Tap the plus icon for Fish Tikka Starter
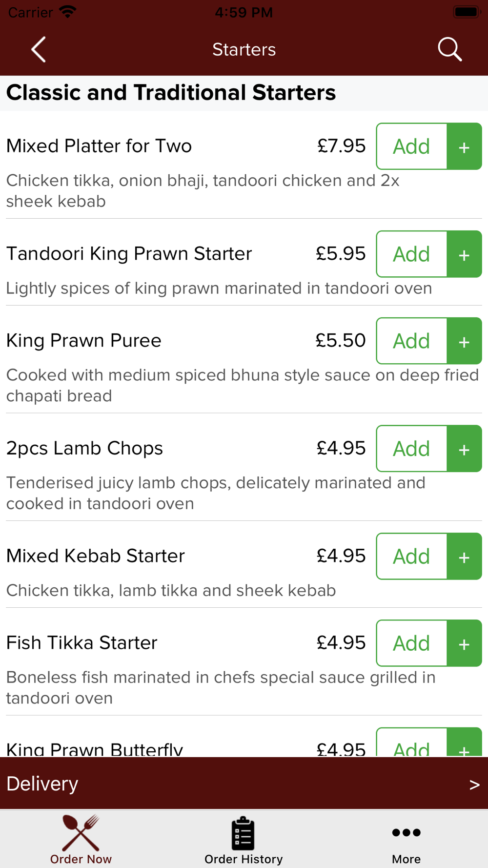Screen dimensions: 488x868 click(x=464, y=643)
